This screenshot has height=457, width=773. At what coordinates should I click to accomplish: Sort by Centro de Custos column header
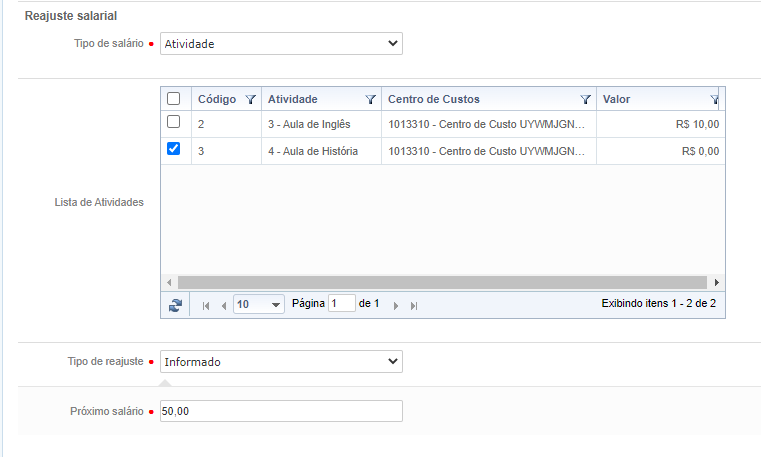(470, 100)
